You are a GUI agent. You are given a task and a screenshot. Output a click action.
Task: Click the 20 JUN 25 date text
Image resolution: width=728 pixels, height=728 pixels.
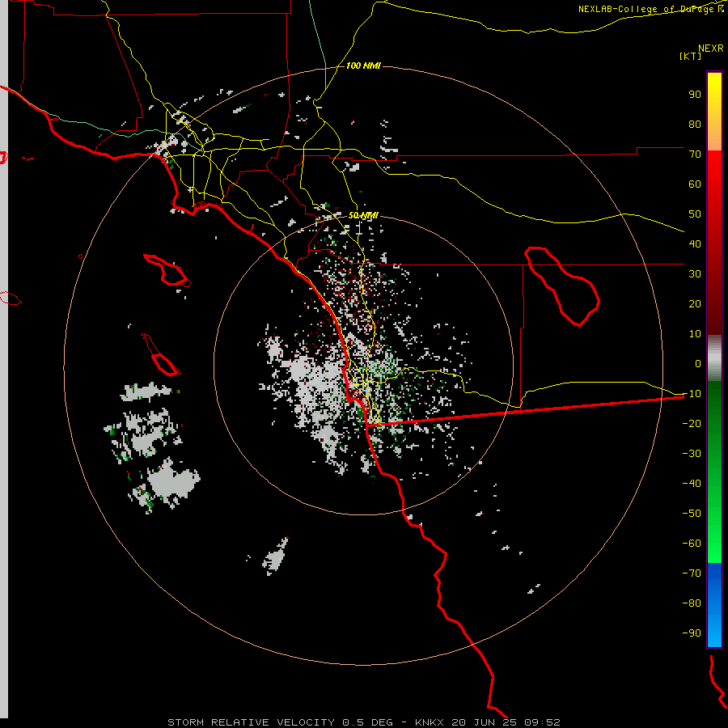click(485, 722)
